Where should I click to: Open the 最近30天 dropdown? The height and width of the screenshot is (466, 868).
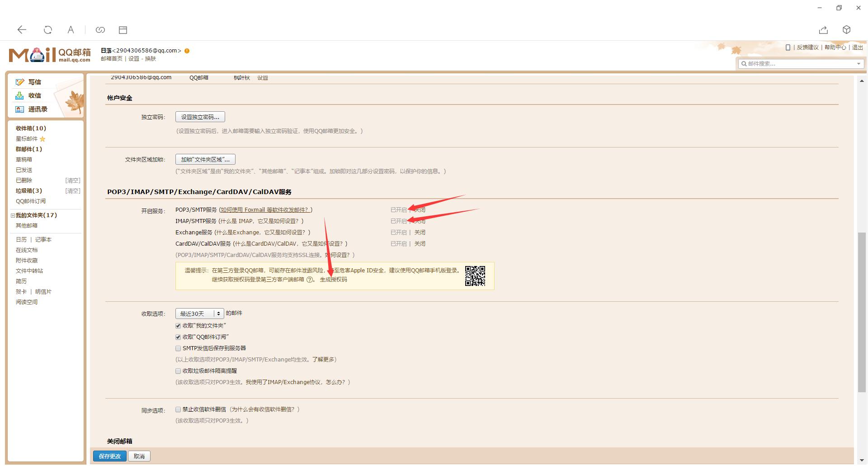[199, 314]
